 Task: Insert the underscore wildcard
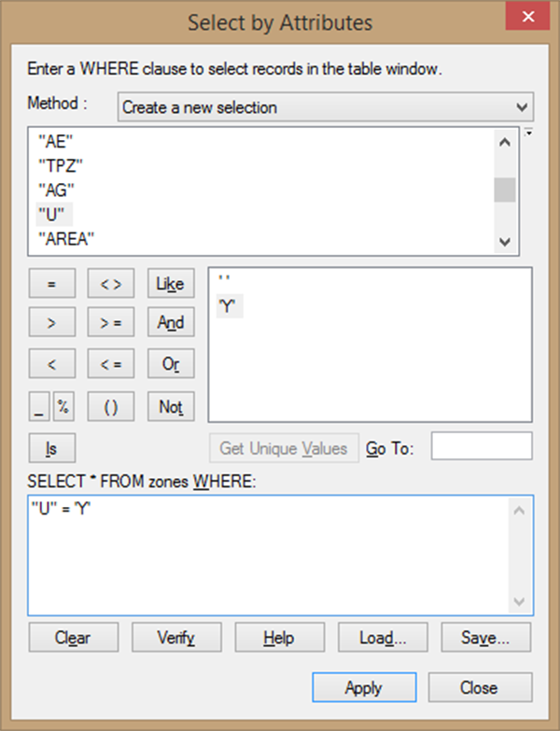39,406
